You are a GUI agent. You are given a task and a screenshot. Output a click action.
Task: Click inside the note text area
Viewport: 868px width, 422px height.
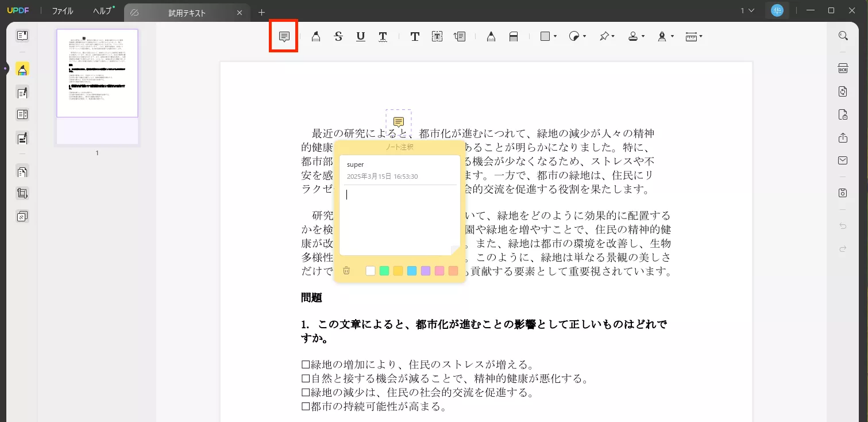tap(400, 220)
